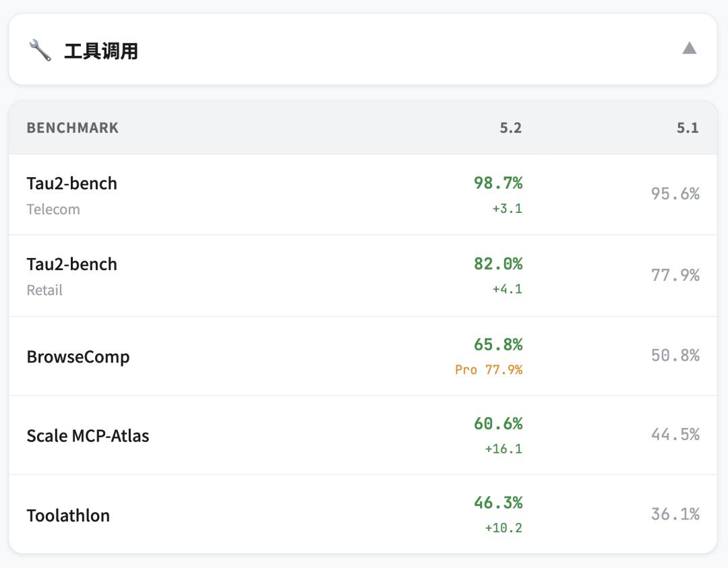Screen dimensions: 728x568
Task: Click the 50.8% BrowseComp 5.1 score
Action: (x=675, y=355)
